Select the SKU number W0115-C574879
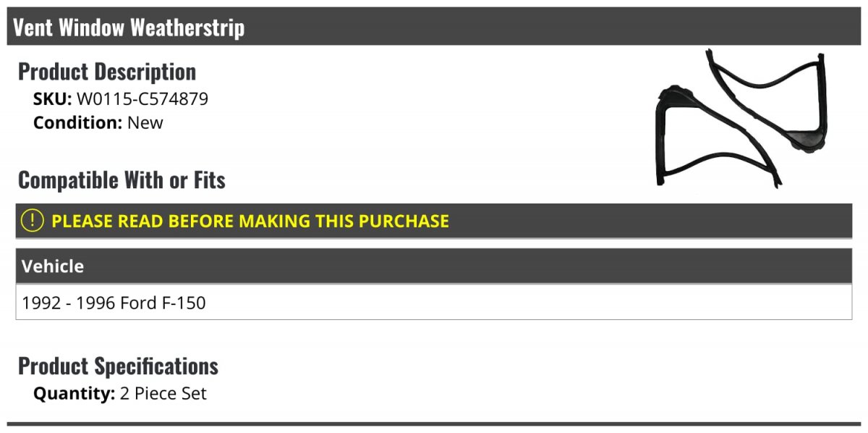 point(142,99)
